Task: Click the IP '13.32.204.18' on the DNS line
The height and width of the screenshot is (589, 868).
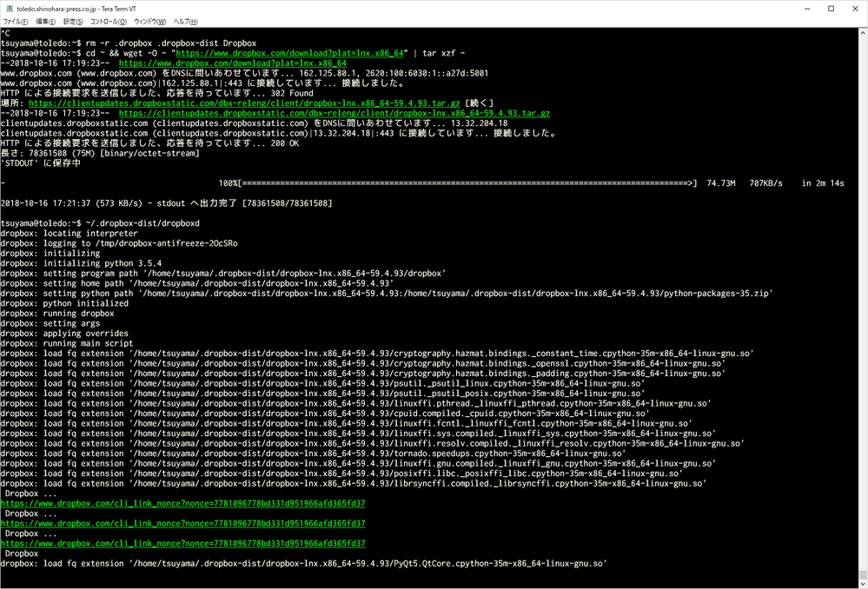Action: click(x=480, y=122)
